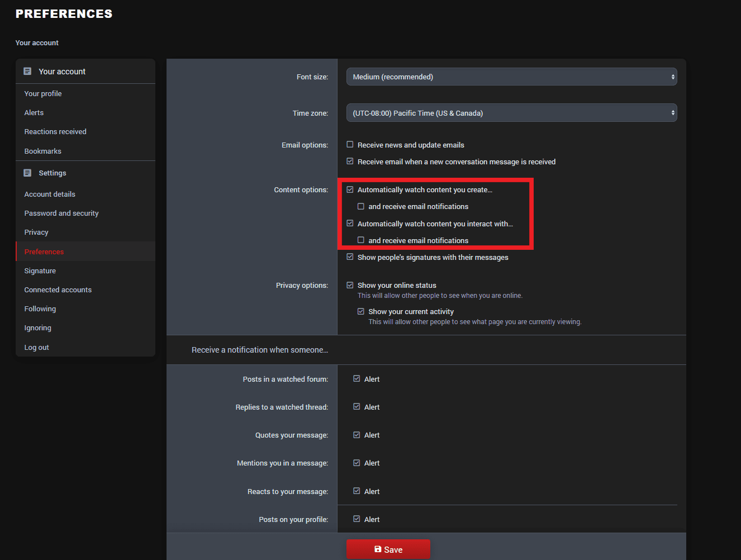Click the Settings section icon
The width and height of the screenshot is (741, 560).
[27, 173]
